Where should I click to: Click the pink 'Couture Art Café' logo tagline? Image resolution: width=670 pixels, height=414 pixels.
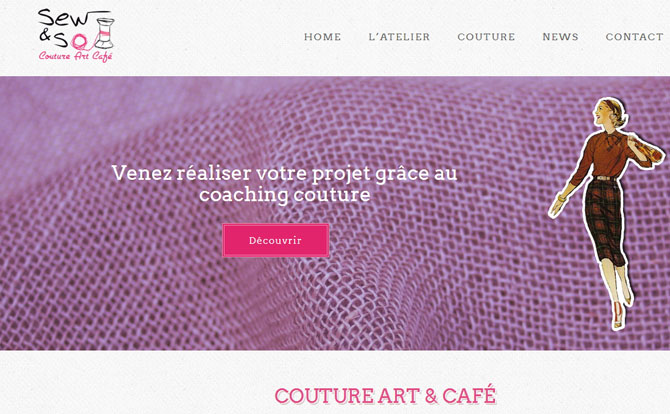click(76, 56)
